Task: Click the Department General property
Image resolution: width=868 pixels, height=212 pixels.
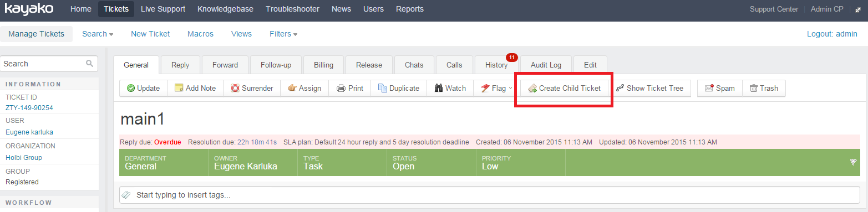Action: click(164, 162)
